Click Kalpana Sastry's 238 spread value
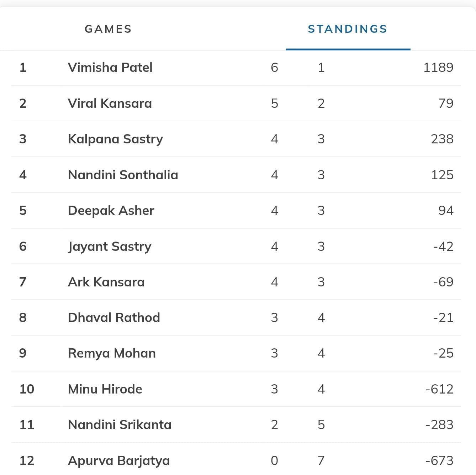The width and height of the screenshot is (476, 475). pos(442,139)
